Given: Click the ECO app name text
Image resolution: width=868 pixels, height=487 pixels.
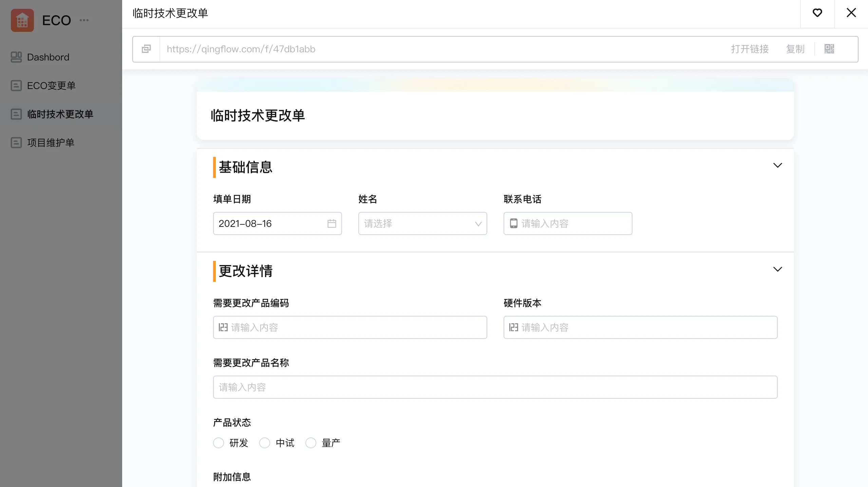Looking at the screenshot, I should [56, 20].
